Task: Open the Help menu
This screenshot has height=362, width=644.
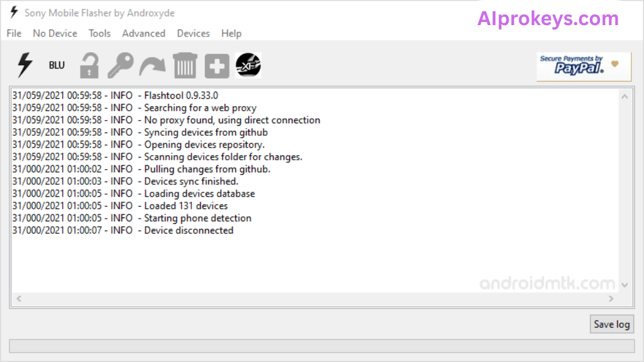Action: tap(231, 33)
